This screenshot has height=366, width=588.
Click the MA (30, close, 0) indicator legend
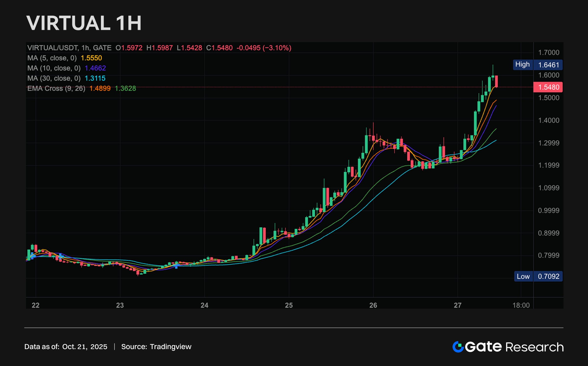pos(54,78)
